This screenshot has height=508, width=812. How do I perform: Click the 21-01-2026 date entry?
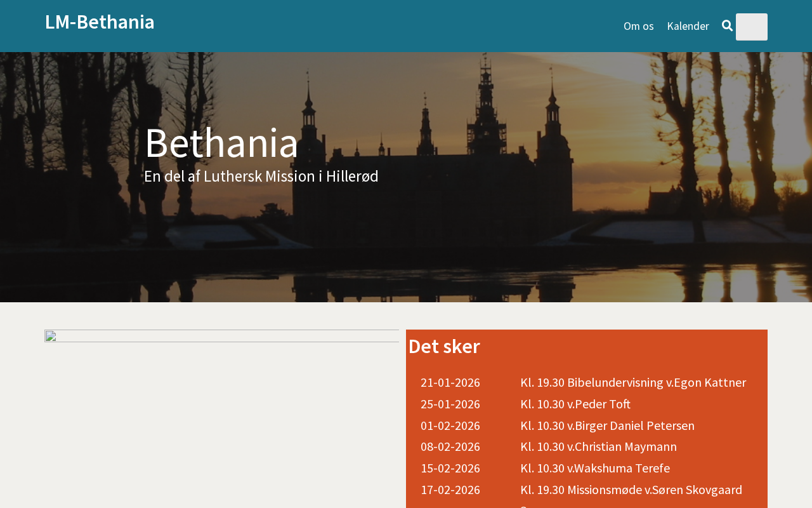click(x=450, y=382)
